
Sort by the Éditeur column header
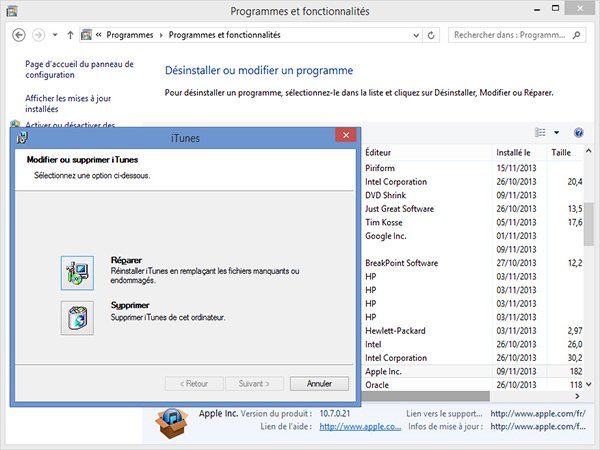pos(427,152)
